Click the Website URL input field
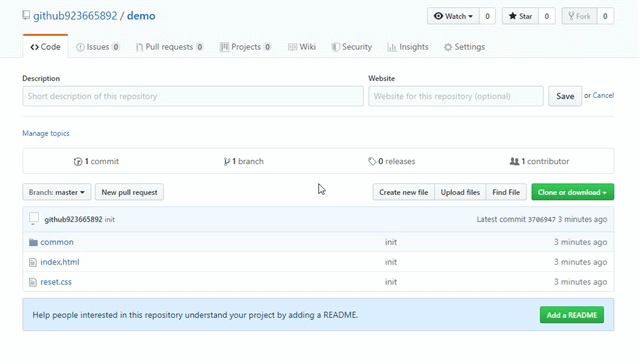Screen dimensions: 640x364 456,96
